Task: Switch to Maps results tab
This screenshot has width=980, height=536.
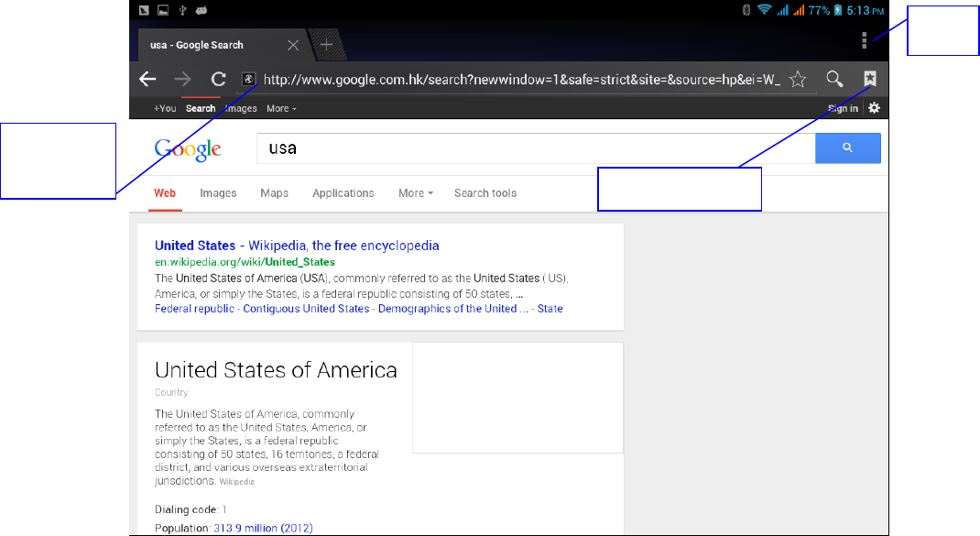Action: click(x=275, y=193)
